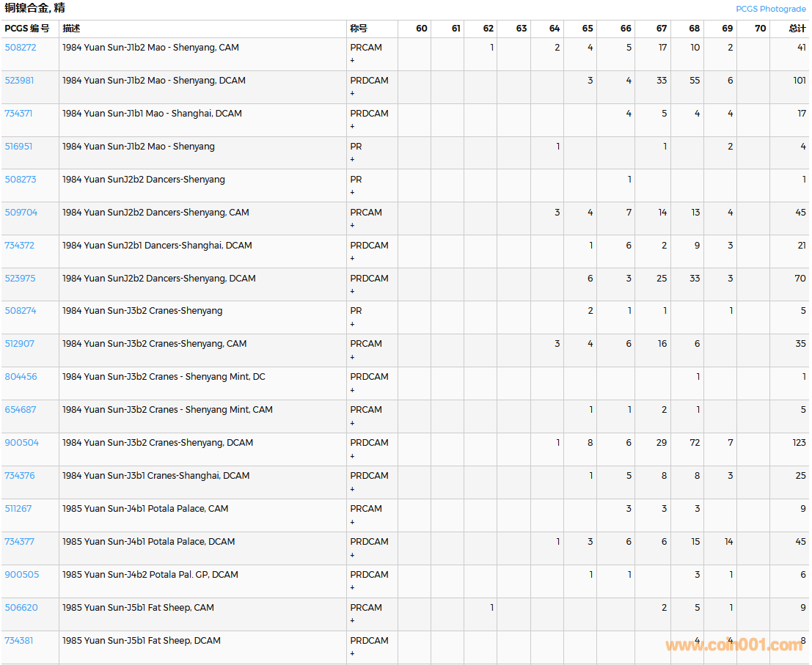Viewport: 812px width, 665px height.
Task: Expand plus sign in row 900505
Action: click(352, 588)
